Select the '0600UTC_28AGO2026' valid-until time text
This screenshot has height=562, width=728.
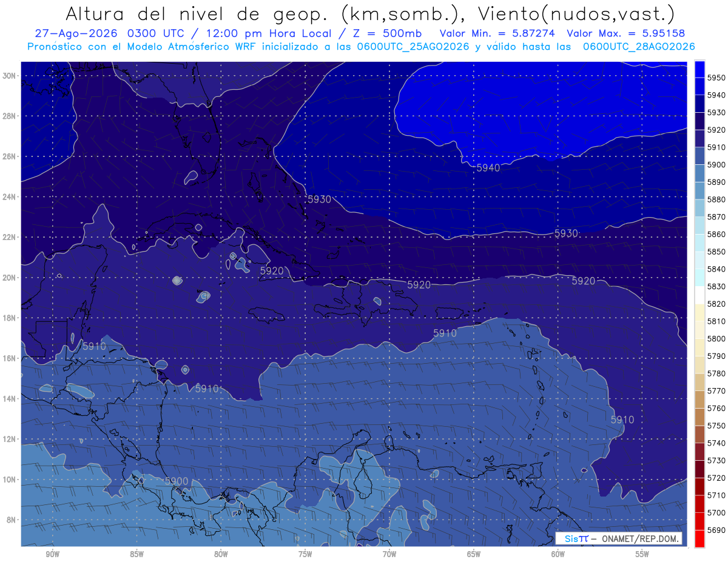[x=639, y=47]
